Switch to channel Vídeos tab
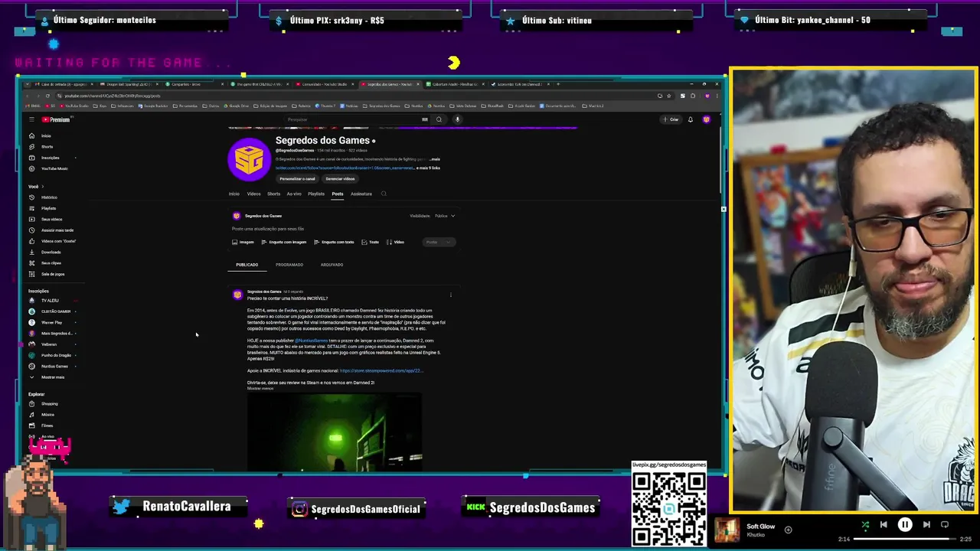The height and width of the screenshot is (551, 980). tap(253, 194)
